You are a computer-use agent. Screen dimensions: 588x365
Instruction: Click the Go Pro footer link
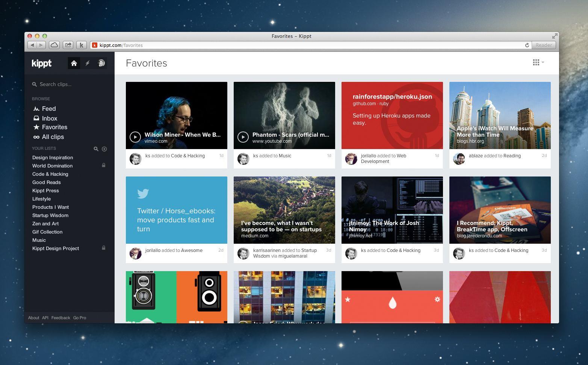coord(80,318)
